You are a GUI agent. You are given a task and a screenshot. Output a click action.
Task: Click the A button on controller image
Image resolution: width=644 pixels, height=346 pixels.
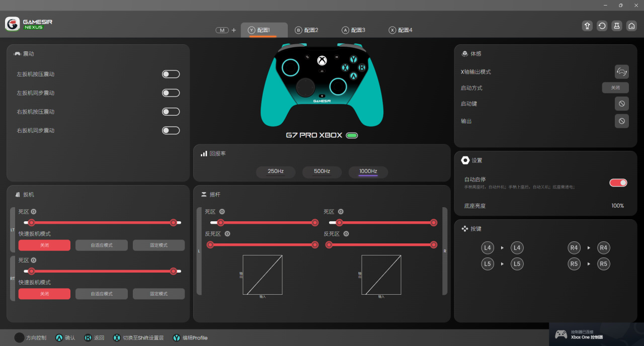coord(354,76)
